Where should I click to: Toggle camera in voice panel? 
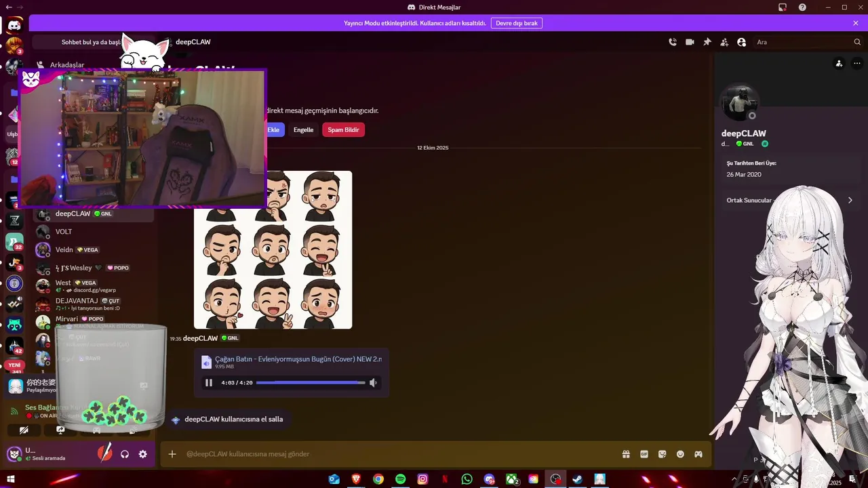(x=24, y=430)
